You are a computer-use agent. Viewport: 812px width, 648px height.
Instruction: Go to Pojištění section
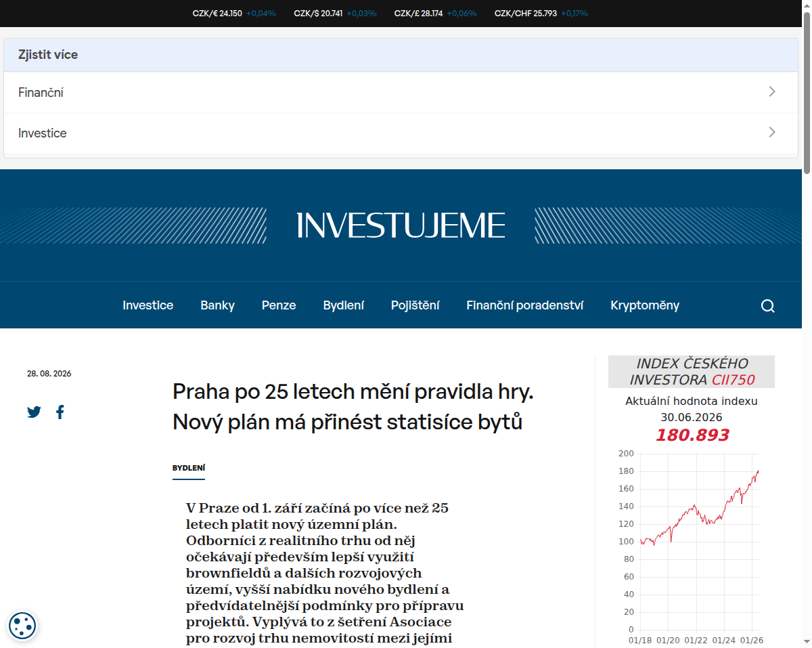coord(415,305)
